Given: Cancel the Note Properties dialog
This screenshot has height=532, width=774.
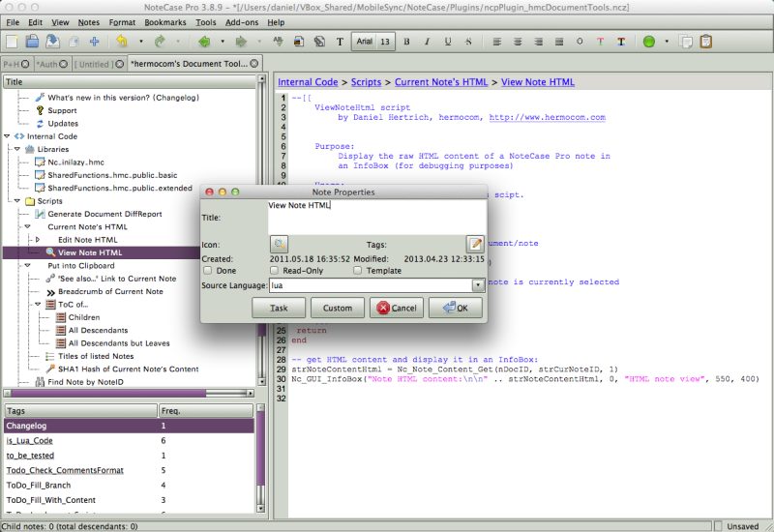Looking at the screenshot, I should pos(397,308).
